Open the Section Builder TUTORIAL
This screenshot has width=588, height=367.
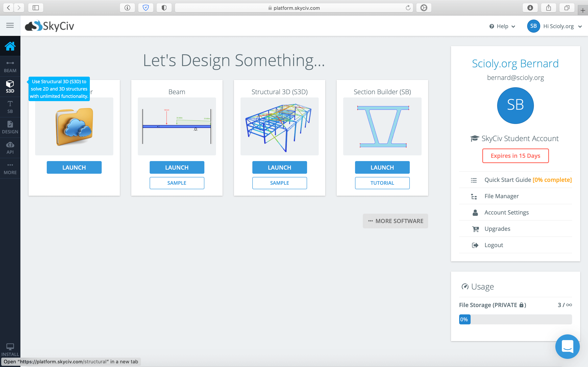382,183
